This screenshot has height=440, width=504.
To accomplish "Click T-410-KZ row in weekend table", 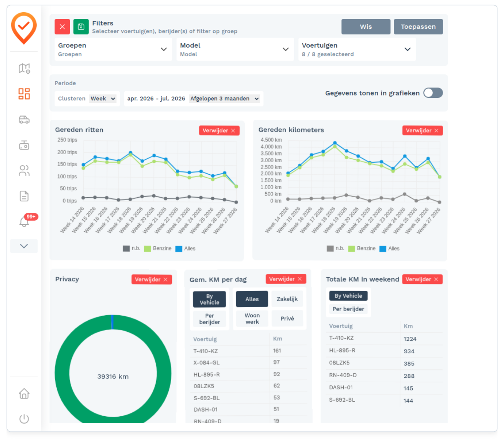I will 384,338.
